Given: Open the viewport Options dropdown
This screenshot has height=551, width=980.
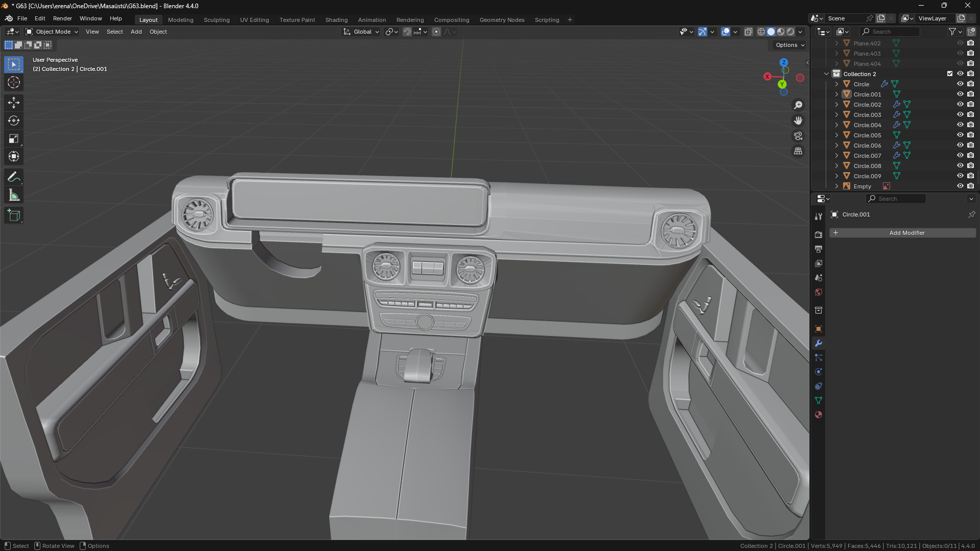Looking at the screenshot, I should tap(789, 45).
